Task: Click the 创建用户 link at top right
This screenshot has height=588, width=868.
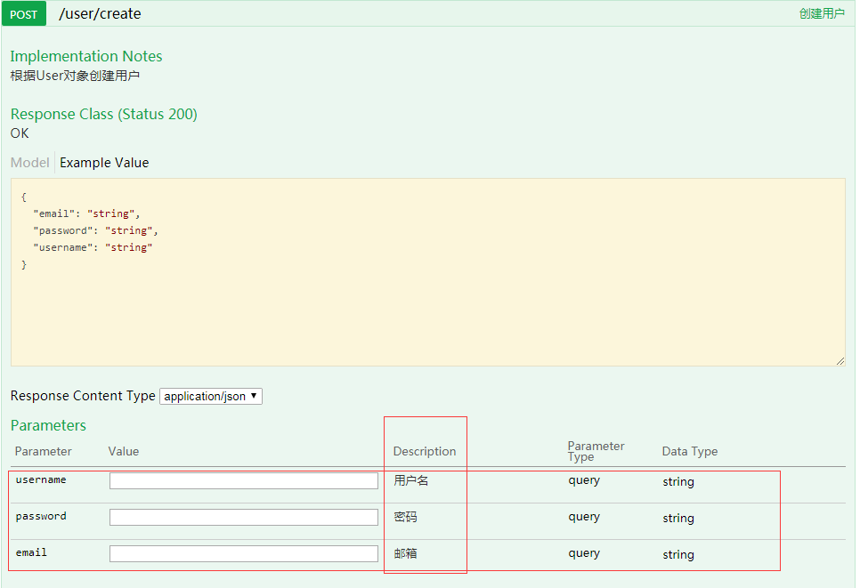Action: click(x=822, y=13)
